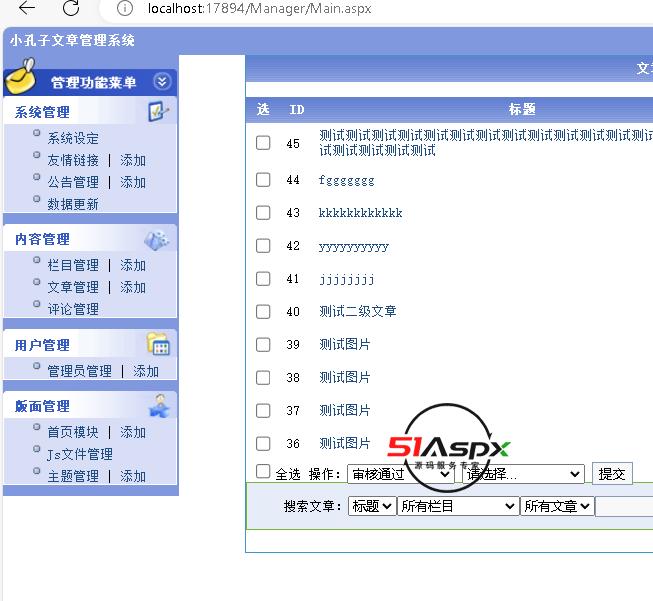Tick the 全选 select-all checkbox
The height and width of the screenshot is (601, 653).
pos(263,471)
